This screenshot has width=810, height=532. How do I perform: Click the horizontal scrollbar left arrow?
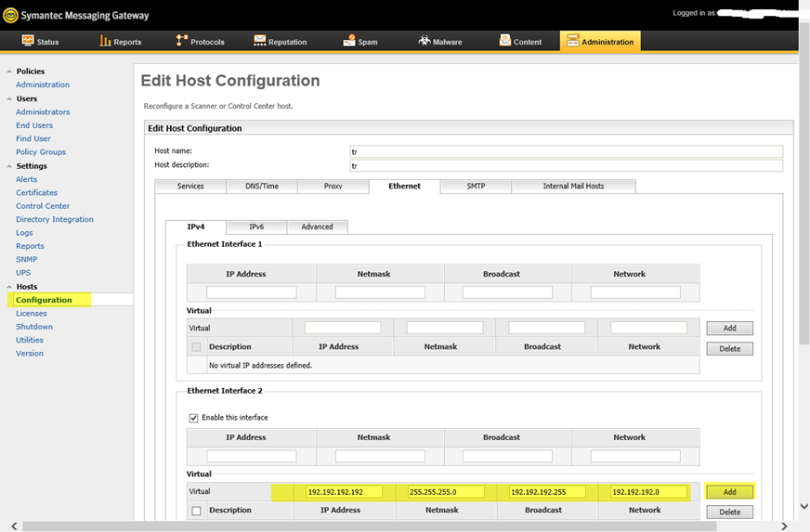pyautogui.click(x=14, y=526)
